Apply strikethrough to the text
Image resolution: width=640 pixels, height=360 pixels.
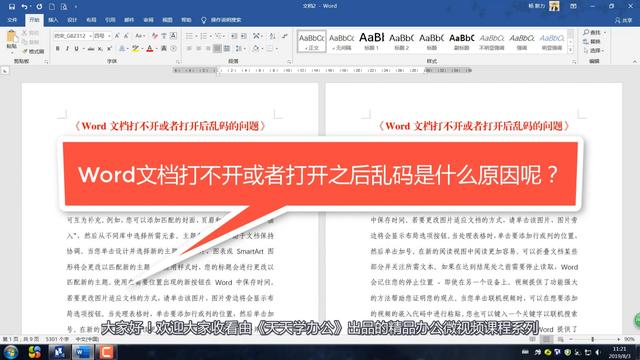pos(91,49)
